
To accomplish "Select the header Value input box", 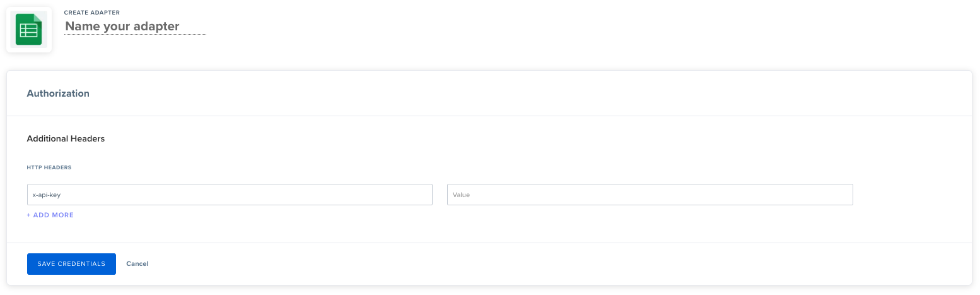I will (650, 195).
